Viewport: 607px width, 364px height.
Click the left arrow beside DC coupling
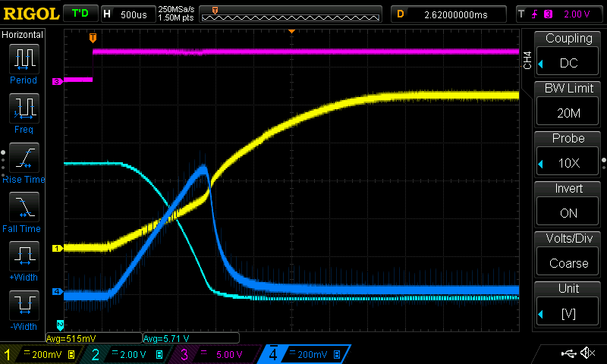541,64
